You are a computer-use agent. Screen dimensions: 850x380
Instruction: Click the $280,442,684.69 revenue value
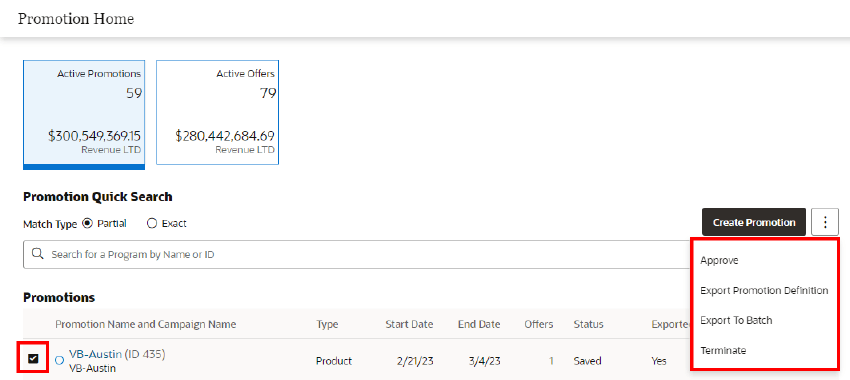(225, 136)
